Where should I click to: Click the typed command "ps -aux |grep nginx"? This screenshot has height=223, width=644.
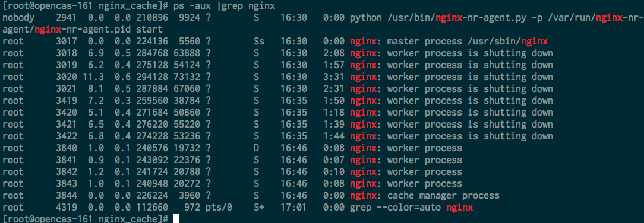point(224,6)
